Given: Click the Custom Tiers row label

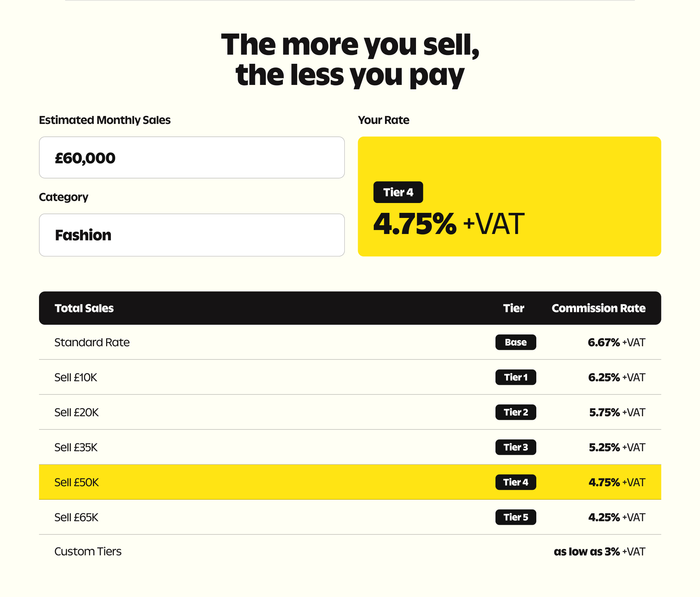Looking at the screenshot, I should tap(88, 551).
